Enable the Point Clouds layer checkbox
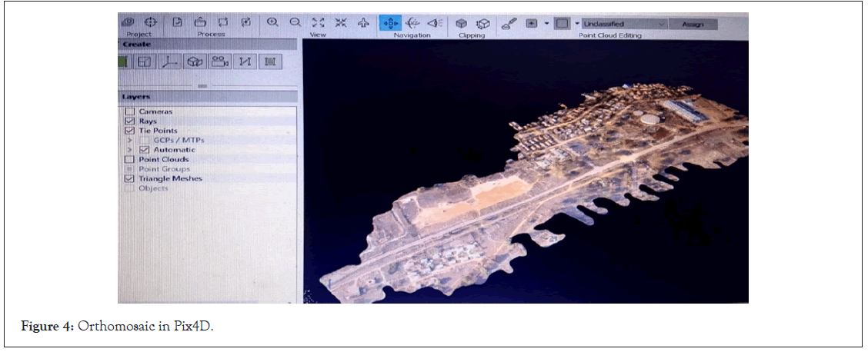The image size is (868, 352). pos(129,159)
